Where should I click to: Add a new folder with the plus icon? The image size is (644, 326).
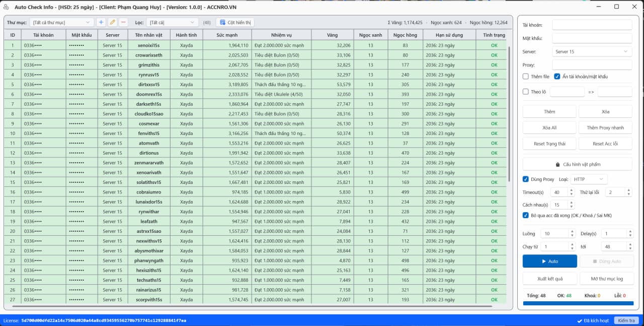click(x=101, y=22)
